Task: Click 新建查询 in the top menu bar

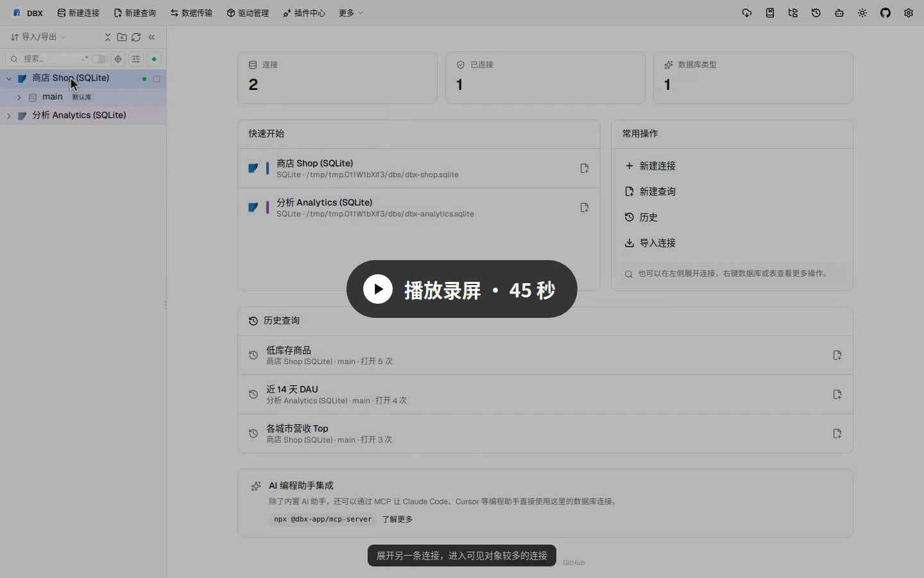Action: coord(135,13)
